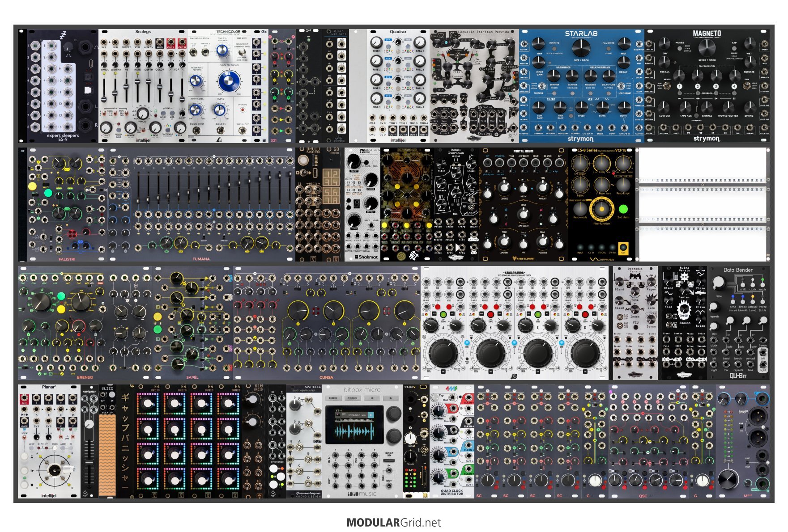Click the navigator module fader
788x532 pixels.
tap(89, 463)
